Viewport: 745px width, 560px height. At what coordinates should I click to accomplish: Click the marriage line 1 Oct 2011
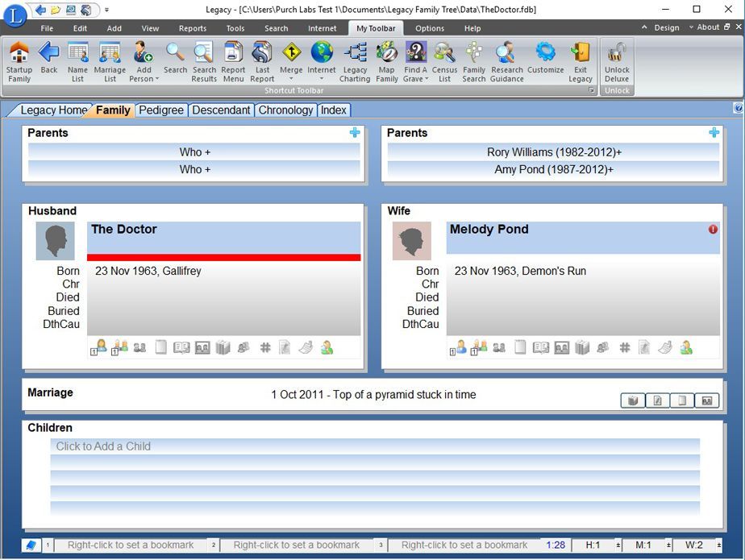coord(373,395)
